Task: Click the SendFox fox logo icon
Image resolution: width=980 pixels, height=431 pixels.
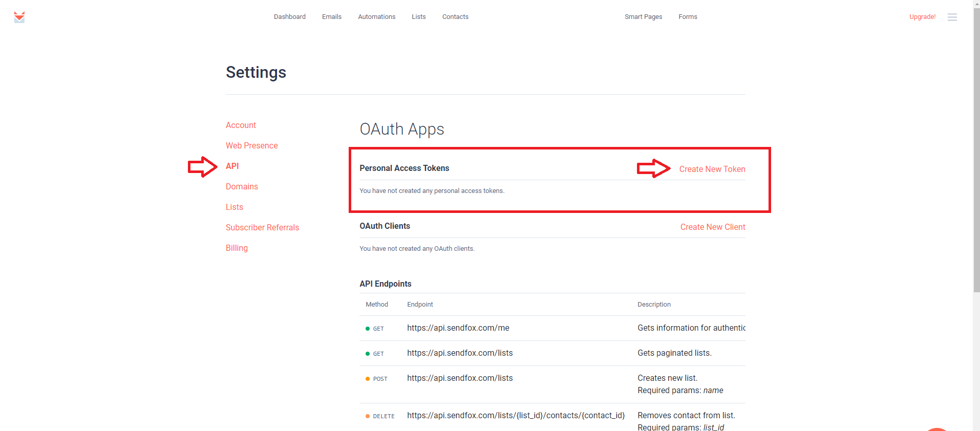Action: [19, 17]
